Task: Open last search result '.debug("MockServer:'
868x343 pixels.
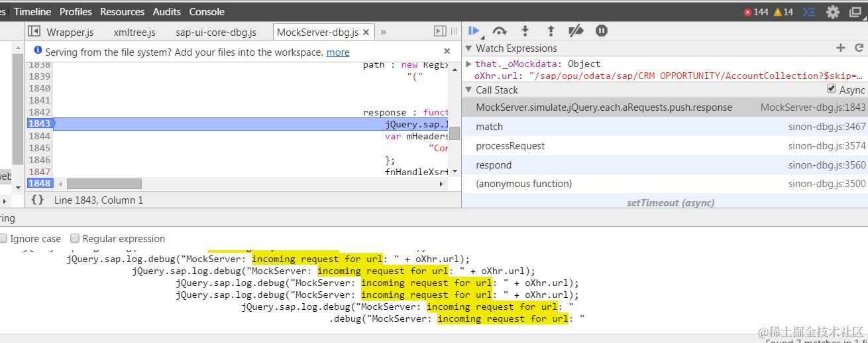Action: coord(457,319)
